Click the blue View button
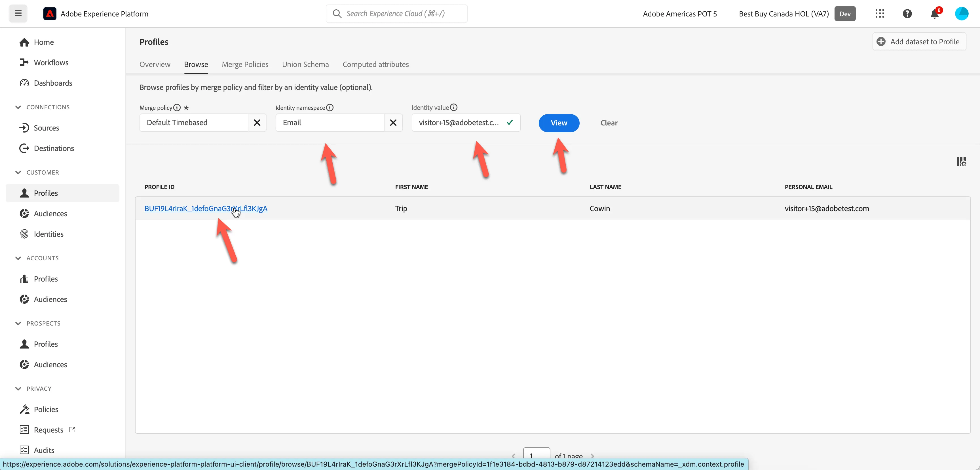The height and width of the screenshot is (470, 980). coord(559,123)
